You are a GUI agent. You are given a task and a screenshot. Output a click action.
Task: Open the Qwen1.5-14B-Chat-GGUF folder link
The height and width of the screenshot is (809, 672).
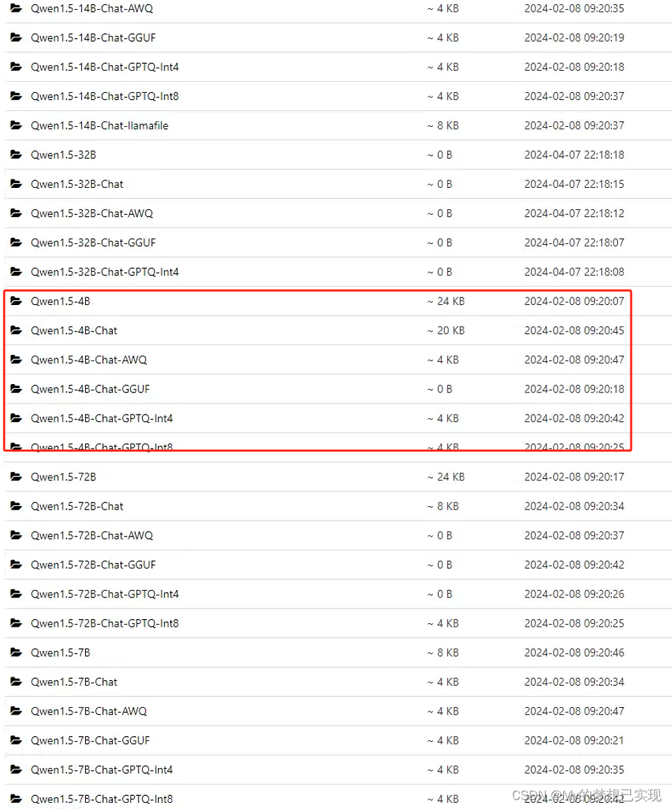pyautogui.click(x=94, y=38)
